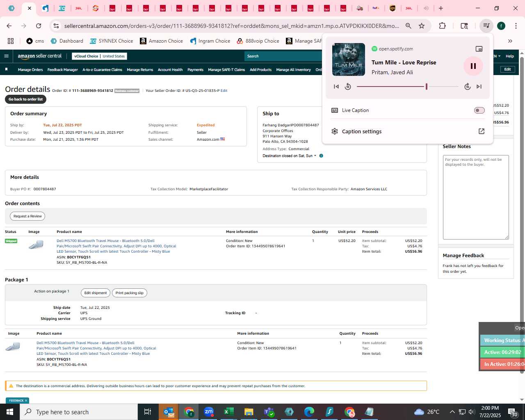
Task: Open Microsoft Edge from taskbar
Action: (309, 412)
